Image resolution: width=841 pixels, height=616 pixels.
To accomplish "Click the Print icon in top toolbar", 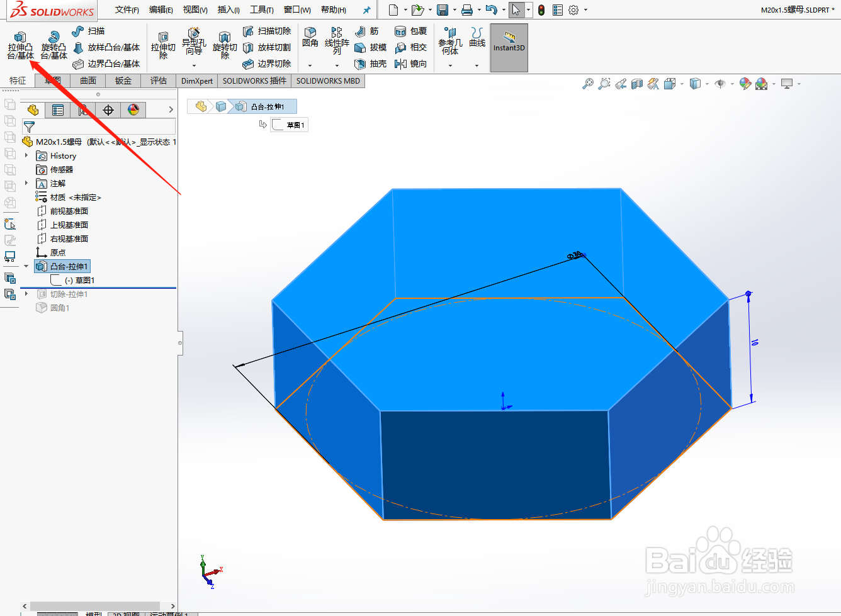I will coord(467,10).
